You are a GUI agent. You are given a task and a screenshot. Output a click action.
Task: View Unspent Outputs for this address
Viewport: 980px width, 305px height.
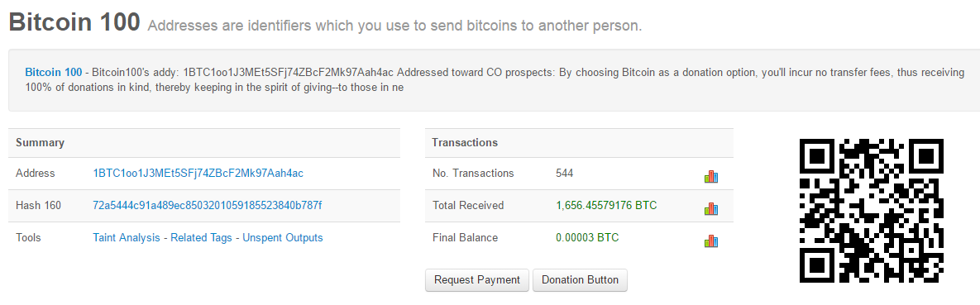pyautogui.click(x=283, y=237)
